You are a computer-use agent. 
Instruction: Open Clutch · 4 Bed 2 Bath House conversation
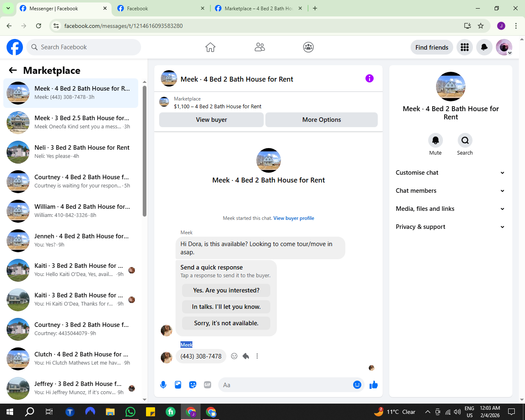[x=71, y=359]
